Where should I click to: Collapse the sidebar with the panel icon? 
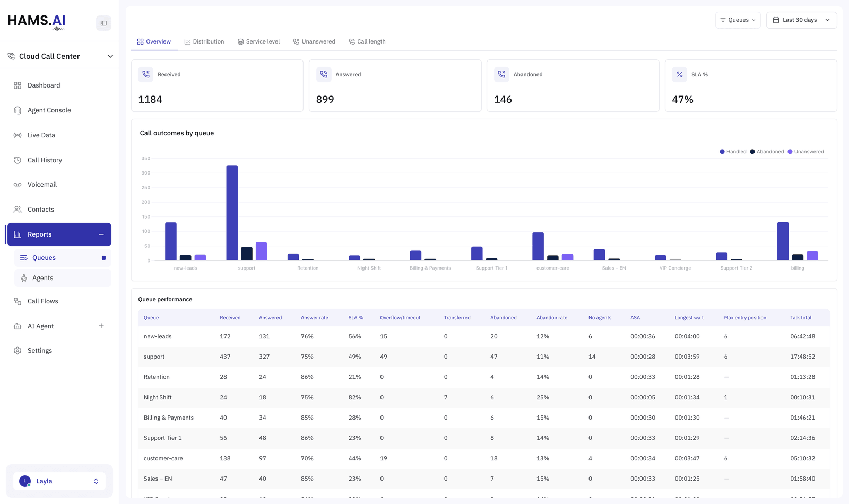103,23
